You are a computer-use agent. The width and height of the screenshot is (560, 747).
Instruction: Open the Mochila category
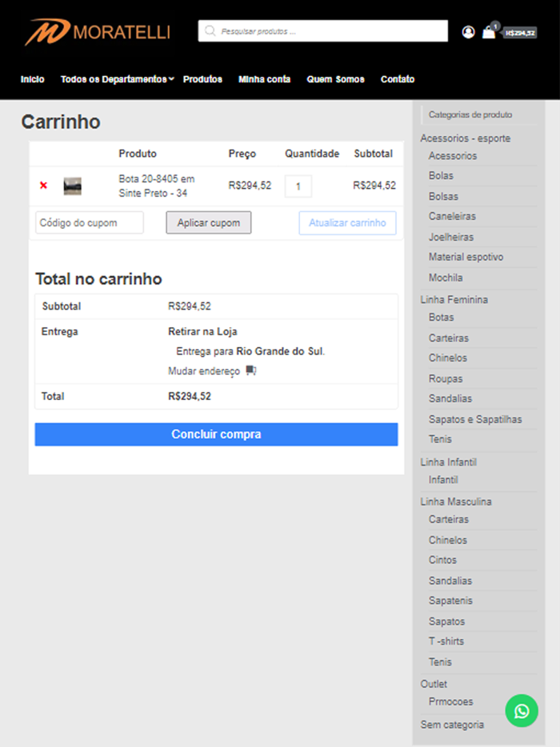tap(446, 278)
